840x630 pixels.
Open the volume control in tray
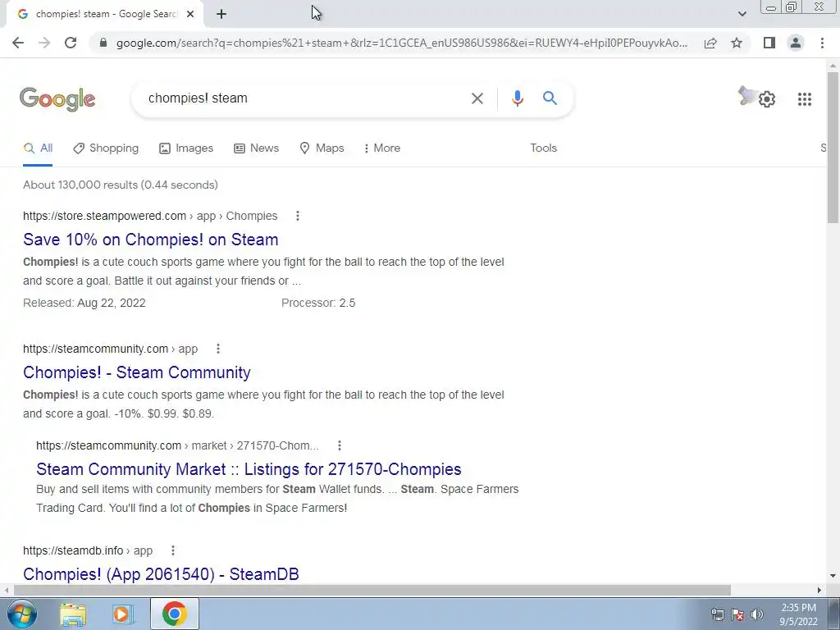757,614
